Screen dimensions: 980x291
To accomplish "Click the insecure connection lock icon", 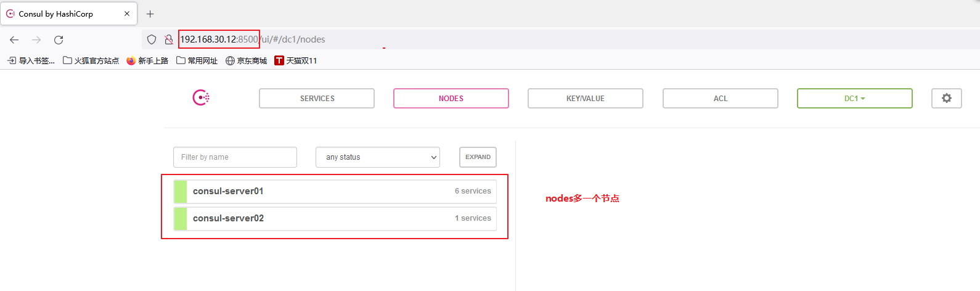I will (168, 39).
